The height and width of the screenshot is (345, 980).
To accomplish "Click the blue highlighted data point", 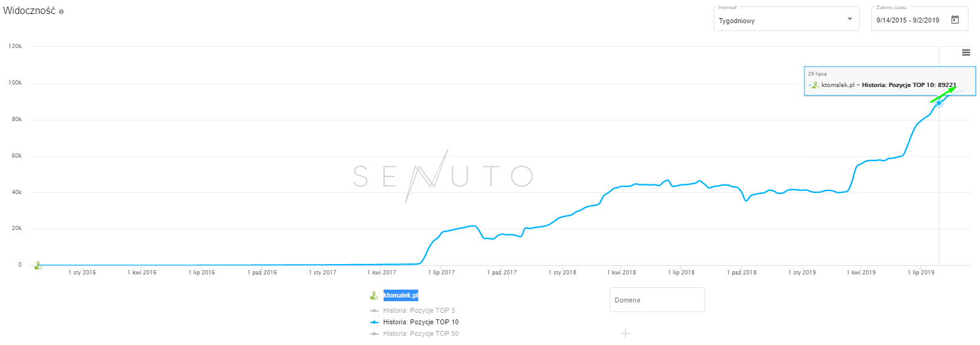I will point(939,103).
